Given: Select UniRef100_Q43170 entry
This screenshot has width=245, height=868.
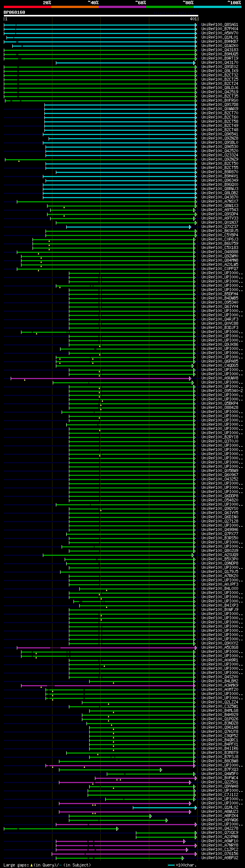Looking at the screenshot, I should click(x=220, y=63).
